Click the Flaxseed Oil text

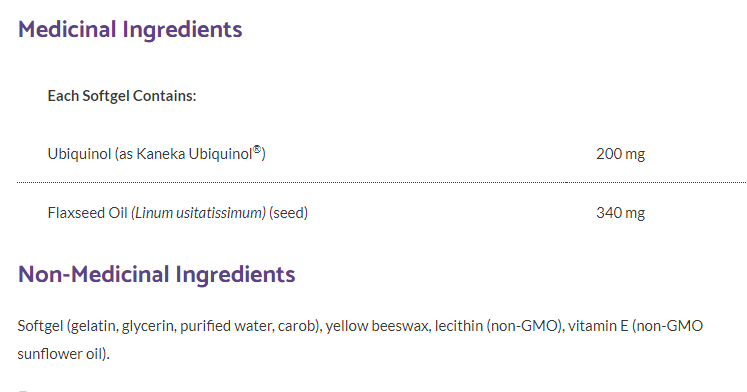tap(88, 212)
